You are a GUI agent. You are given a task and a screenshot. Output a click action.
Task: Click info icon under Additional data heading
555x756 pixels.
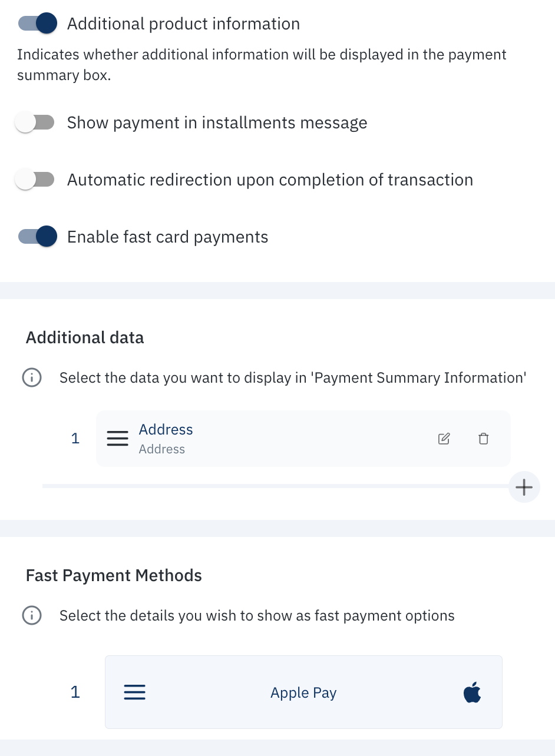(x=31, y=378)
